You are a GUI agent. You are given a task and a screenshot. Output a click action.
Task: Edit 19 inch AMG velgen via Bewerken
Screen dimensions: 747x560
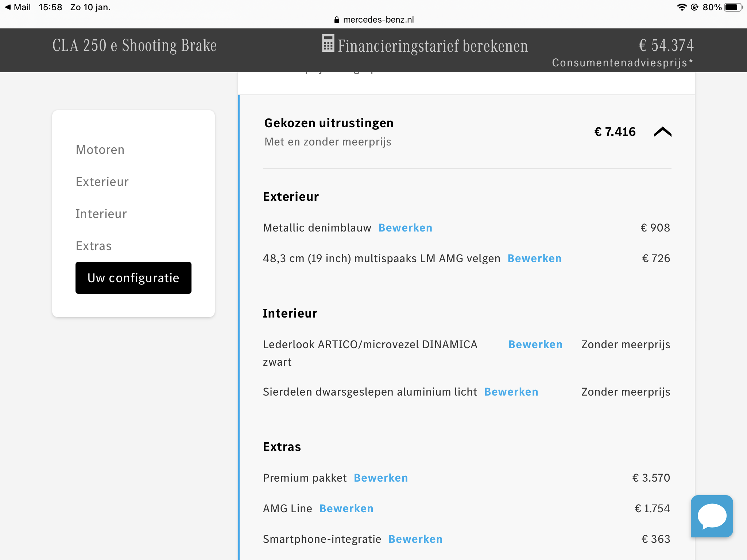click(x=534, y=258)
